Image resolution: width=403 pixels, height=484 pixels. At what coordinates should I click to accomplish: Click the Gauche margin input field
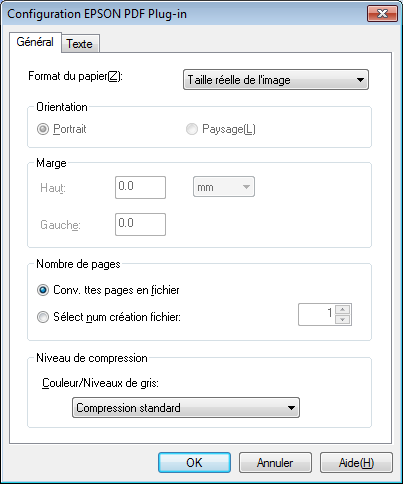pyautogui.click(x=140, y=224)
